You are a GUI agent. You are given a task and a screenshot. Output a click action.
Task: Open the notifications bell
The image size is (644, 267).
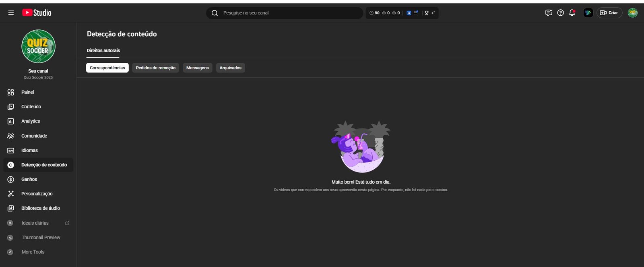(572, 13)
